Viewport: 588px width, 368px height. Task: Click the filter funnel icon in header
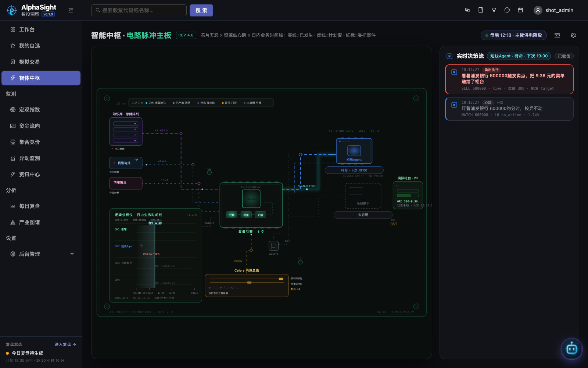[x=494, y=10]
